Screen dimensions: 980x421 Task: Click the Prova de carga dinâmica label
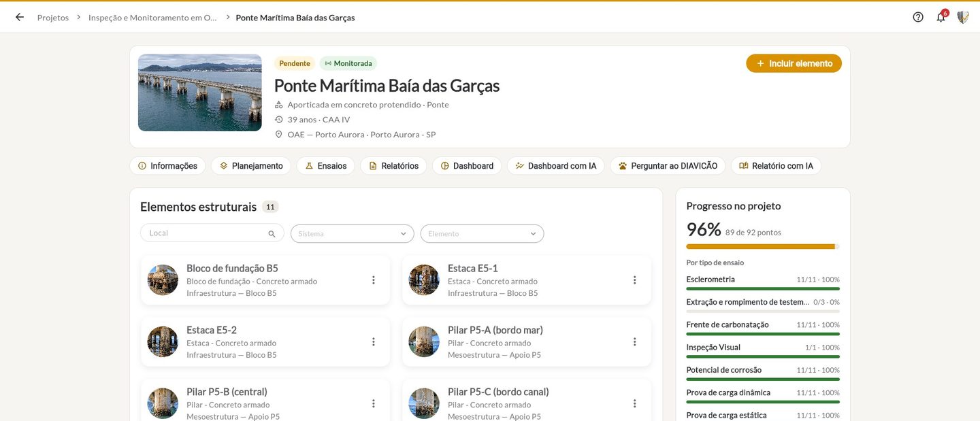coord(728,392)
